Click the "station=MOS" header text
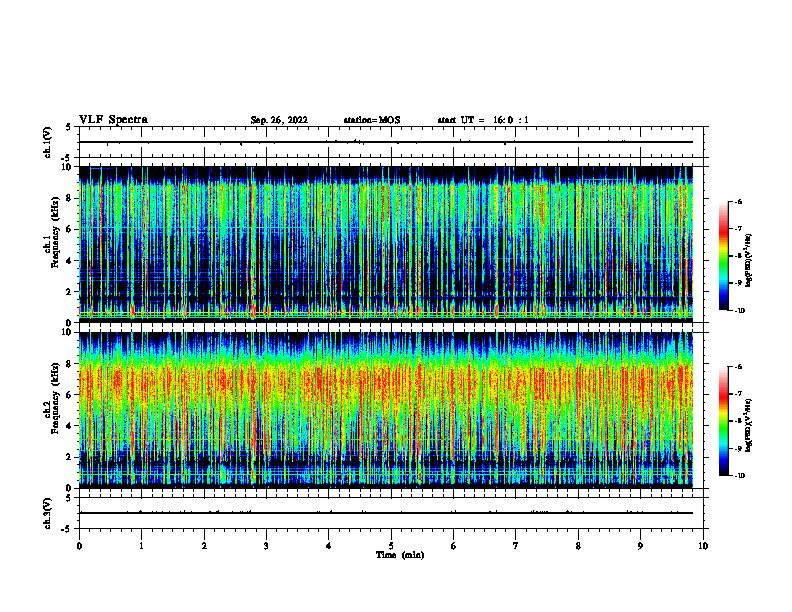This screenshot has width=792, height=612. pyautogui.click(x=372, y=120)
